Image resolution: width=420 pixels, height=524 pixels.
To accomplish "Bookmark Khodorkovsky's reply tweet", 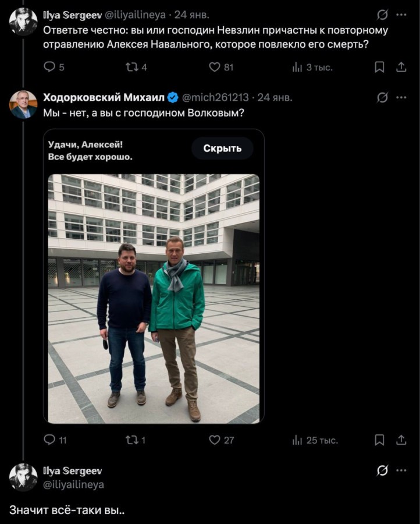I will [379, 440].
